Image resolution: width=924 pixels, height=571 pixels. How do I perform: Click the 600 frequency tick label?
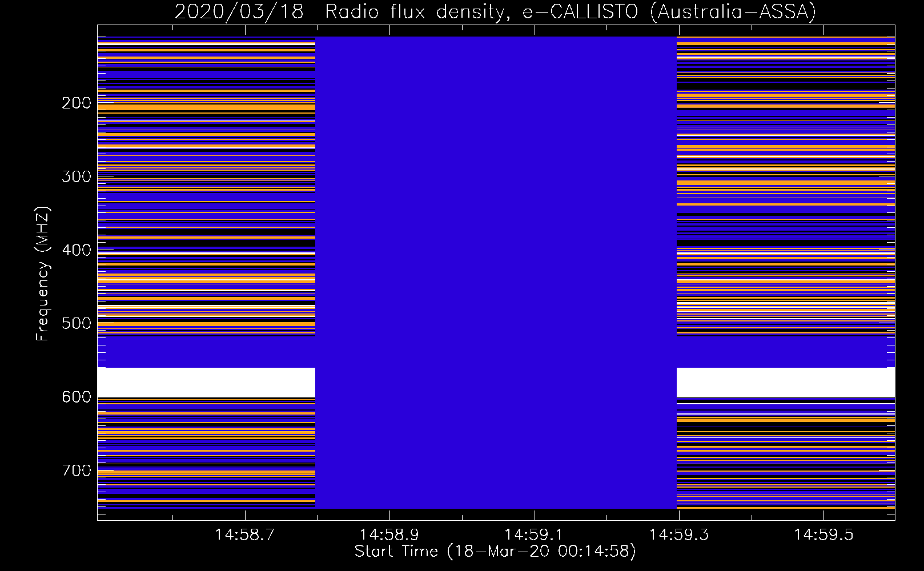coord(77,397)
